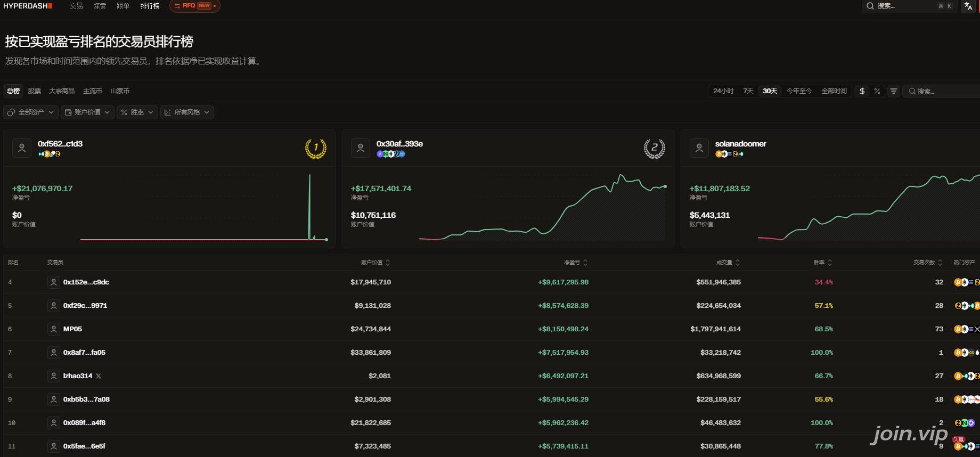The image size is (980, 457).
Task: Open trader 0x089f...a4f8 profile
Action: (84, 423)
